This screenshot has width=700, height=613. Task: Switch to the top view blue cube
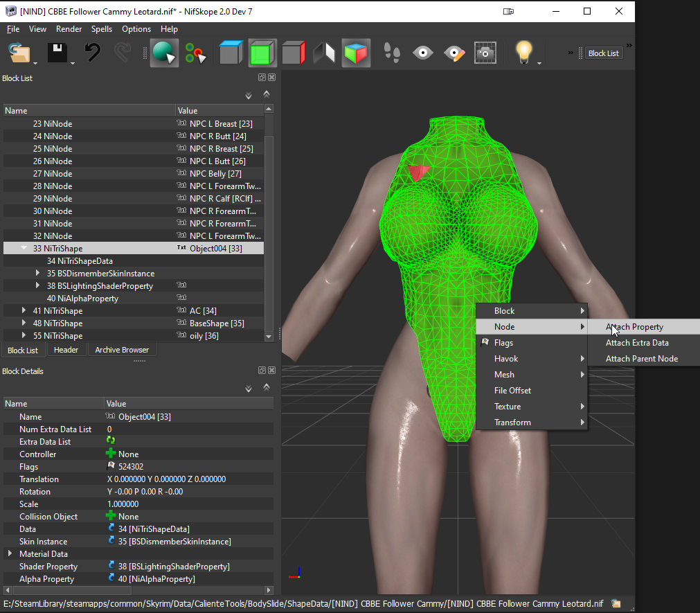[x=231, y=53]
